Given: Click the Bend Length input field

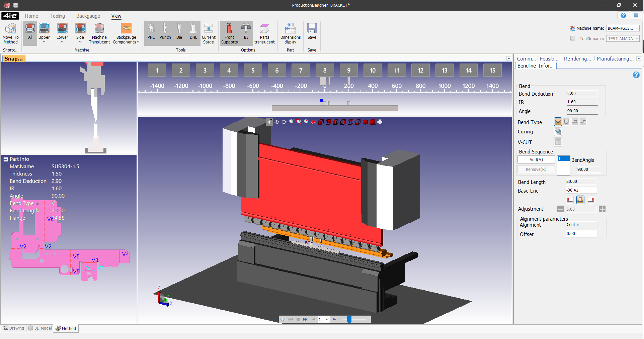Looking at the screenshot, I should pos(581,182).
